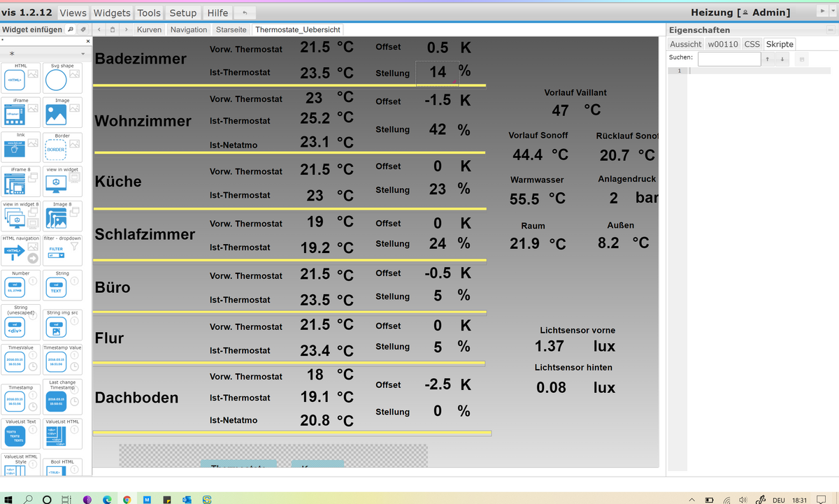
Task: Switch to the Starseite view tab
Action: [x=231, y=29]
